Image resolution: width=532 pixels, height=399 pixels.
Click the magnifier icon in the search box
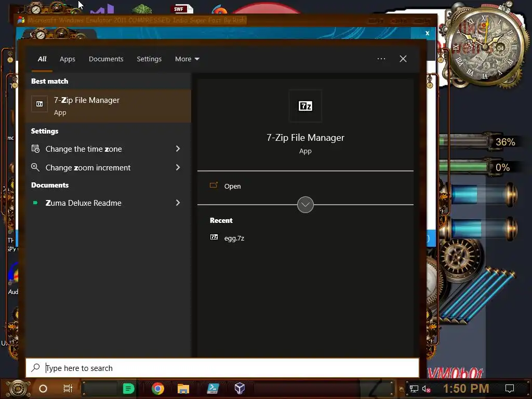[35, 367]
